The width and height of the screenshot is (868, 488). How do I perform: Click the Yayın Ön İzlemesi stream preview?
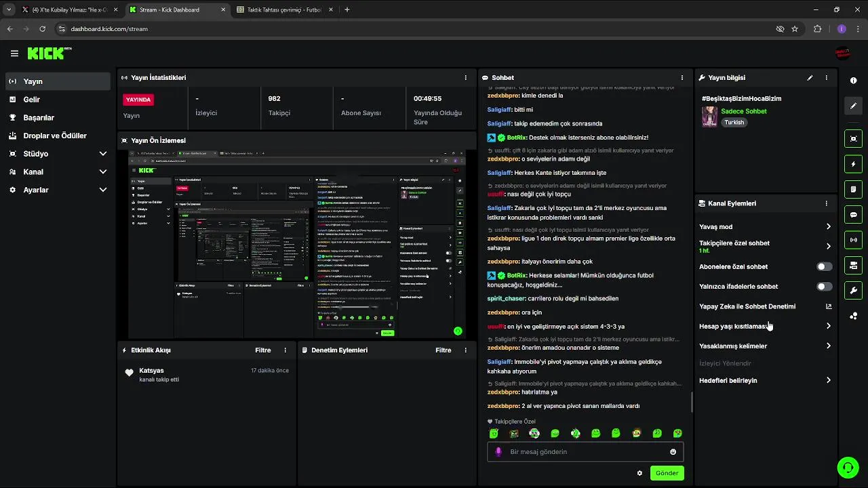coord(297,244)
